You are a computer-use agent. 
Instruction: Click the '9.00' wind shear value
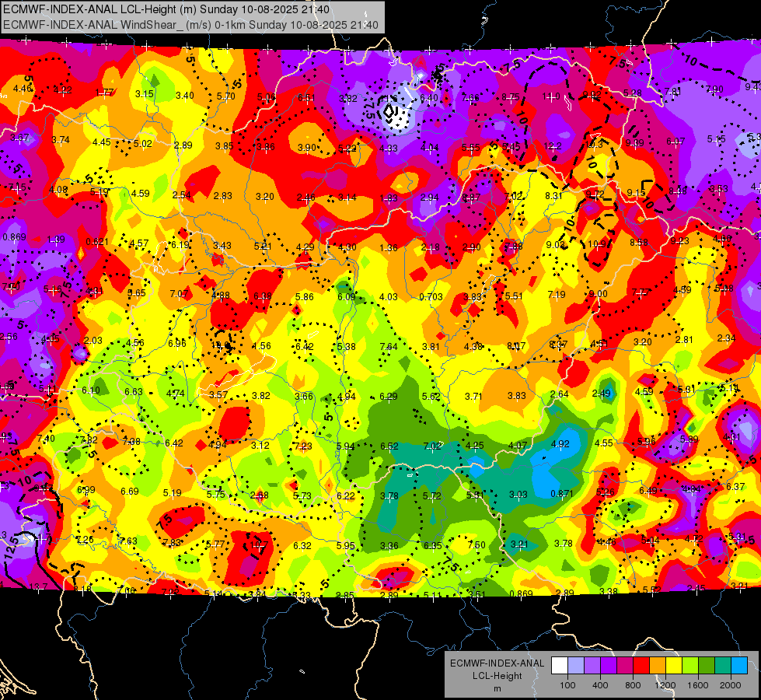pyautogui.click(x=598, y=293)
